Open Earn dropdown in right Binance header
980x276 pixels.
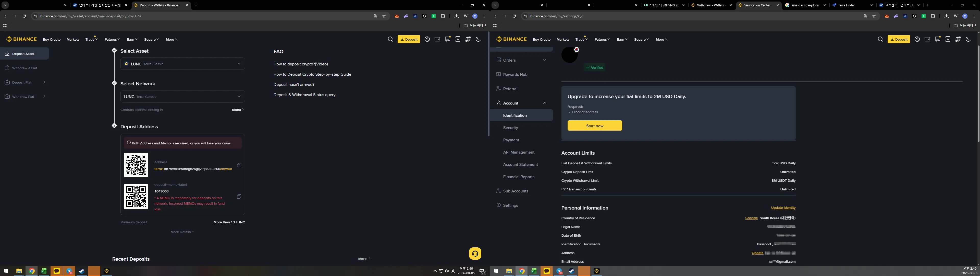(x=622, y=39)
